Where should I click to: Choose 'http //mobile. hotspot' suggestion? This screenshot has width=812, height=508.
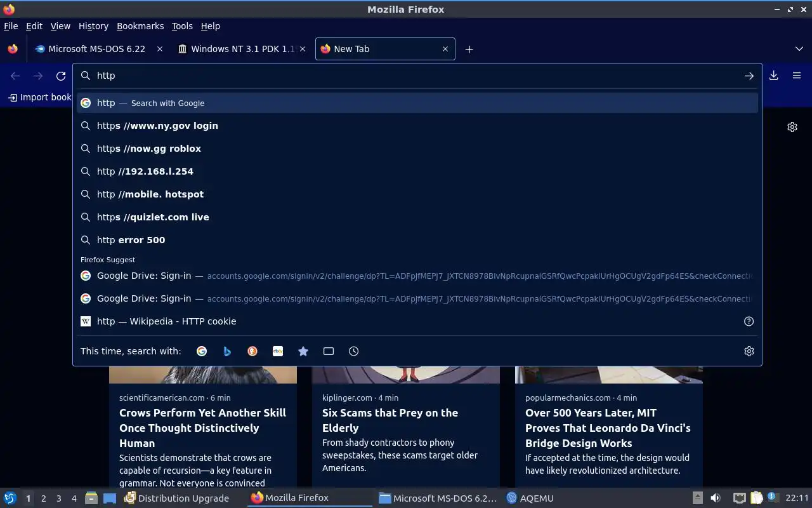coord(417,194)
